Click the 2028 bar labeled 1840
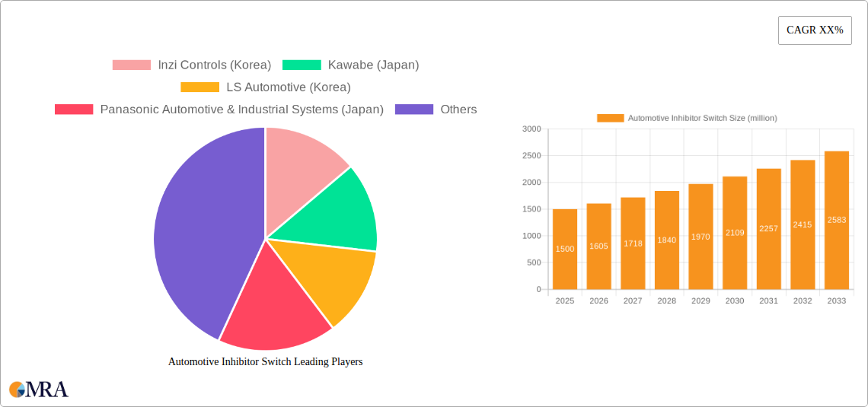868x407 pixels. point(667,240)
